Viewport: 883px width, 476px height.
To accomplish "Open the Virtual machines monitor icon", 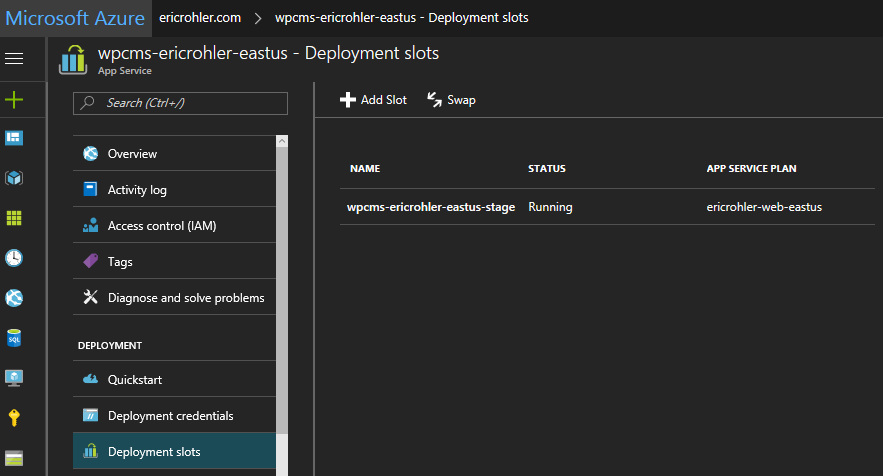I will tap(14, 378).
